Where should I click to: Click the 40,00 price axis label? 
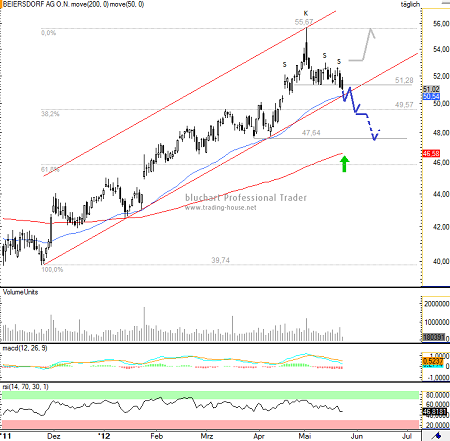pyautogui.click(x=441, y=261)
